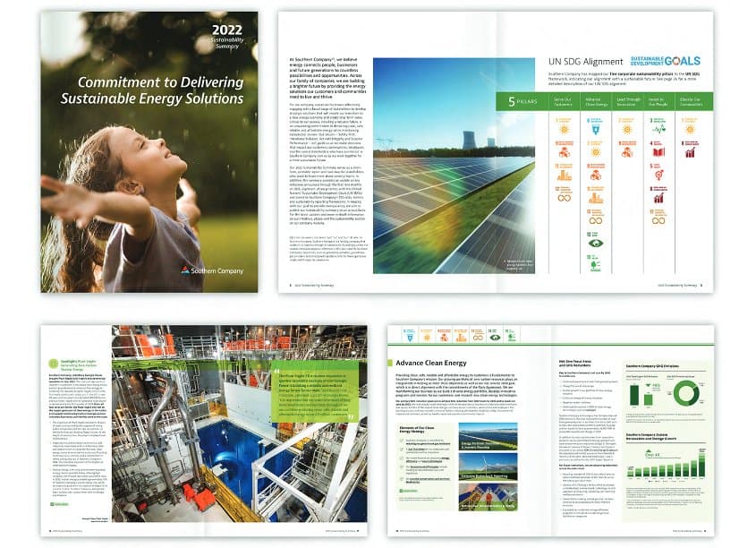
Task: Click the '5 PILLARS' green header cell
Action: (522, 101)
